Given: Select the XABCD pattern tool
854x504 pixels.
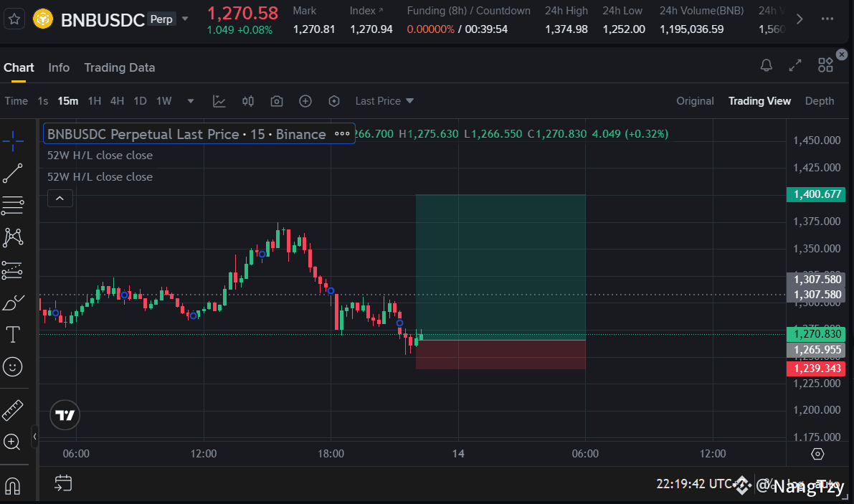Looking at the screenshot, I should 12,237.
